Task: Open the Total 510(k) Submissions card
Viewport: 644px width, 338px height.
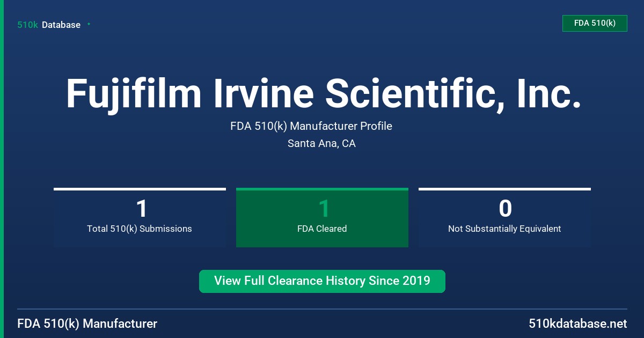Action: pos(140,217)
